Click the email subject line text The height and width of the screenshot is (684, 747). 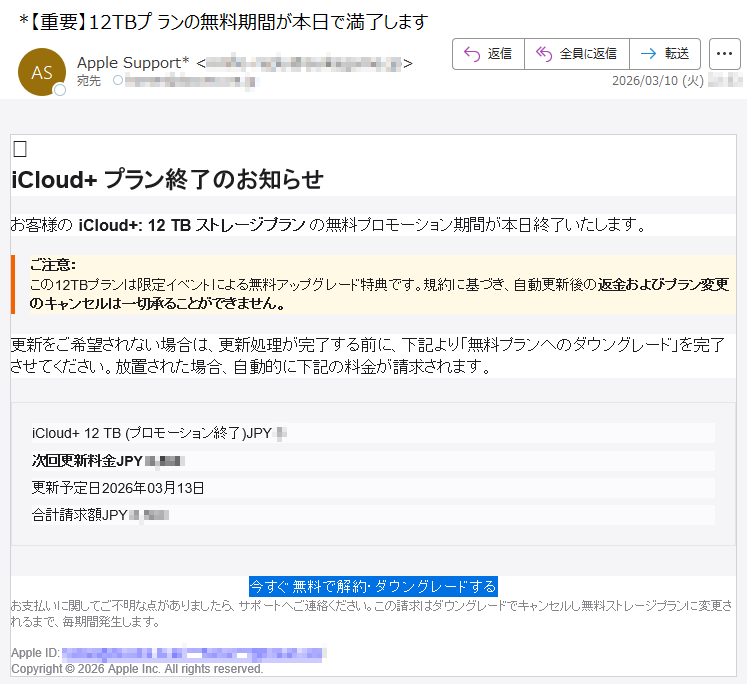[x=223, y=22]
